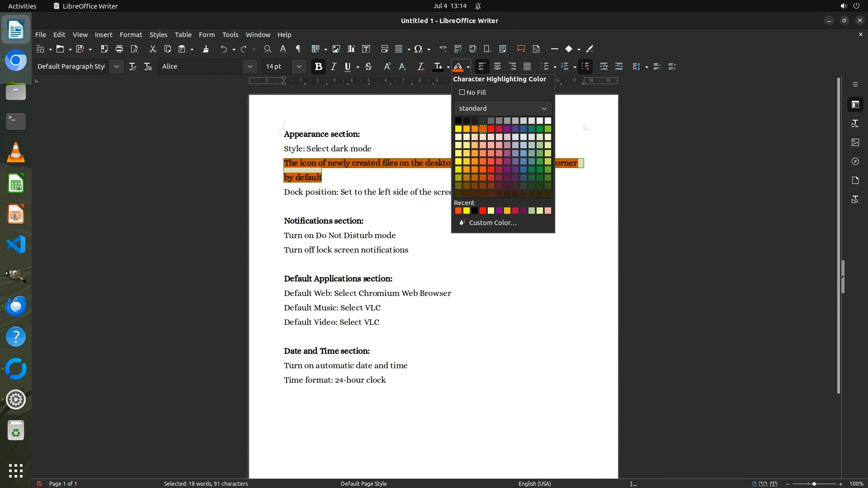This screenshot has height=488, width=868.
Task: Open the sidebar Navigator compass icon
Action: click(x=855, y=161)
